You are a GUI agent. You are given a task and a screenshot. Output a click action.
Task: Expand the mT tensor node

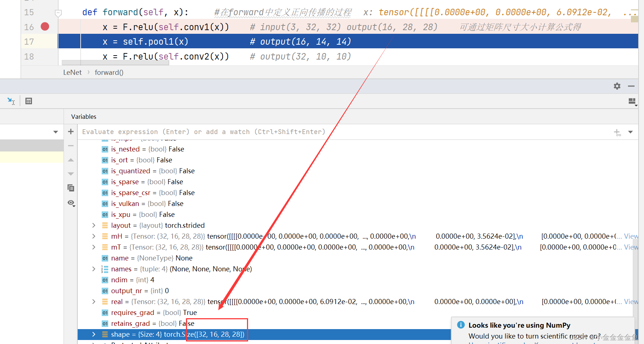(94, 247)
